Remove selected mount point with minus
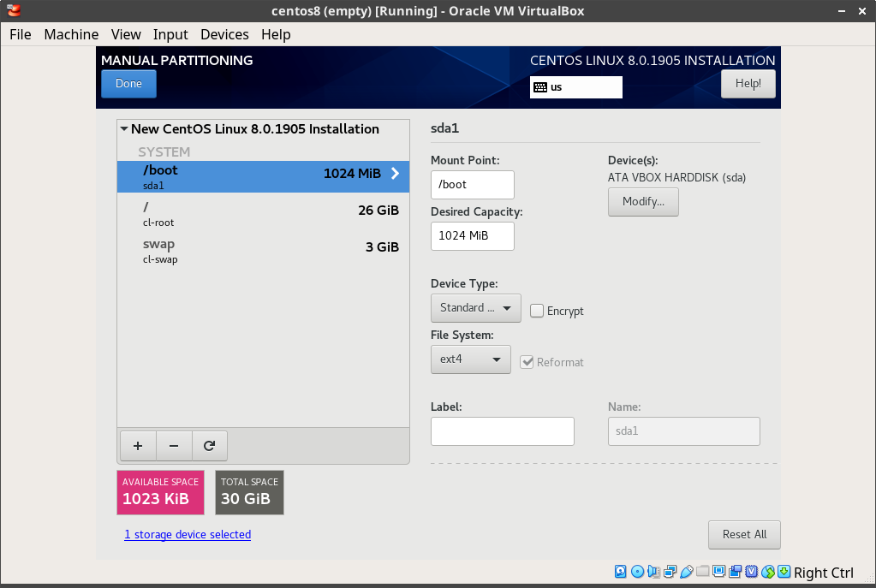 [x=174, y=446]
